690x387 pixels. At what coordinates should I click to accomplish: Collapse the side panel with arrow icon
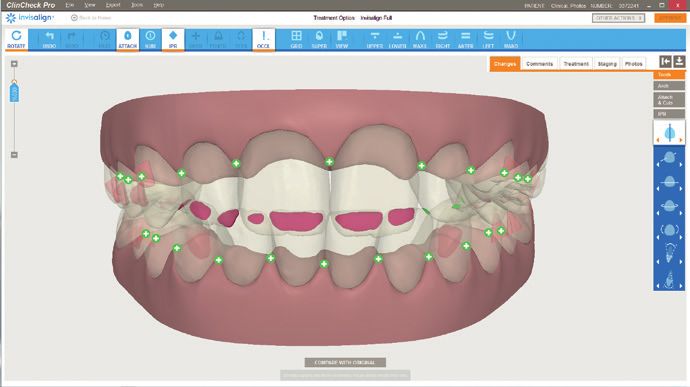pos(665,62)
